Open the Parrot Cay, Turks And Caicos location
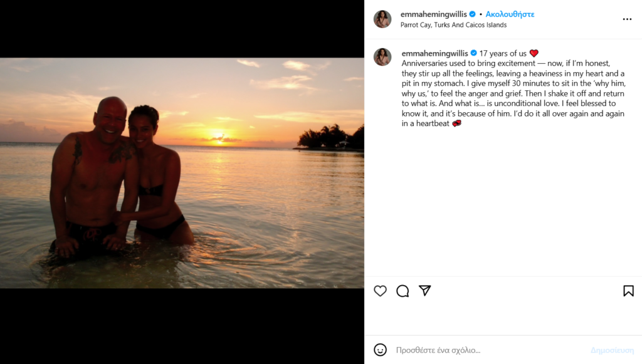The image size is (642, 364). (453, 25)
